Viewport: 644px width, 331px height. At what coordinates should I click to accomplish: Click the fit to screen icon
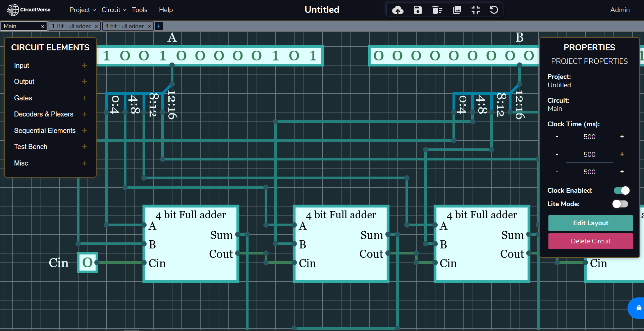point(476,10)
